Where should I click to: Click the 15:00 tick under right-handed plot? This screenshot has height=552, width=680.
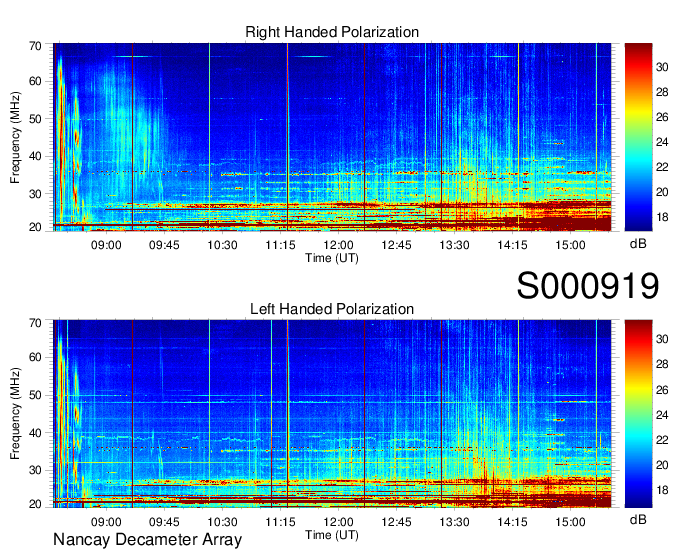click(570, 245)
